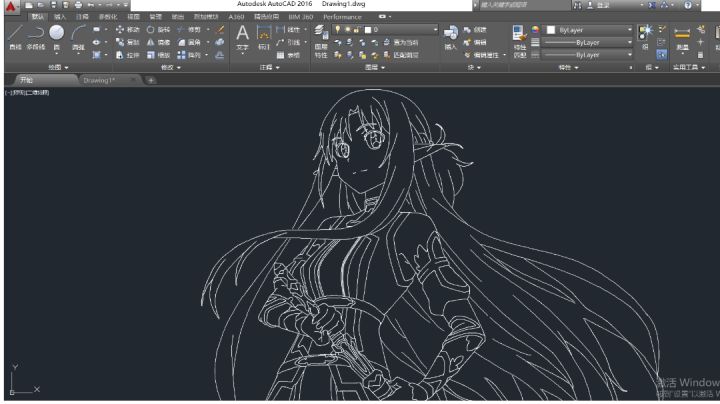Viewport: 720px width, 404px height.
Task: Click the Move modify tool
Action: click(x=120, y=29)
